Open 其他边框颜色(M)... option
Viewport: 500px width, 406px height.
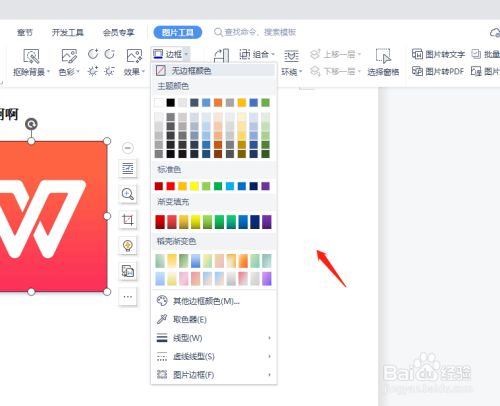click(214, 301)
